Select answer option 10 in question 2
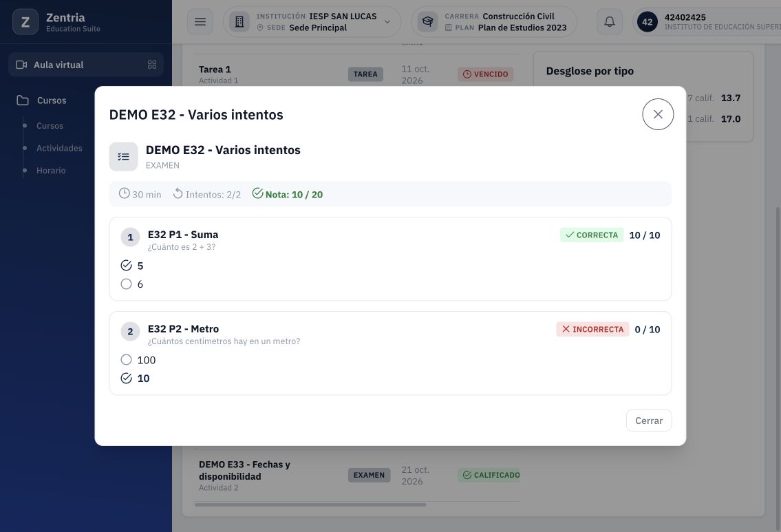 pyautogui.click(x=135, y=378)
